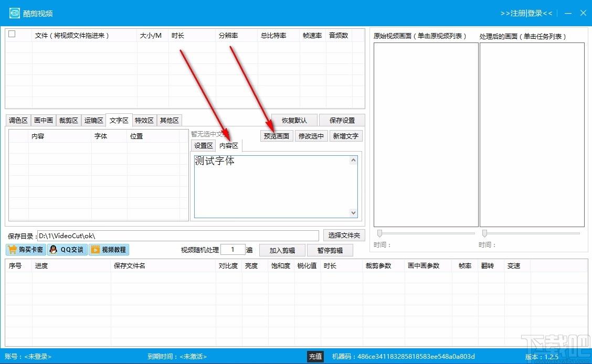Click the processed video time slider handle
This screenshot has height=364, width=592.
pos(484,233)
